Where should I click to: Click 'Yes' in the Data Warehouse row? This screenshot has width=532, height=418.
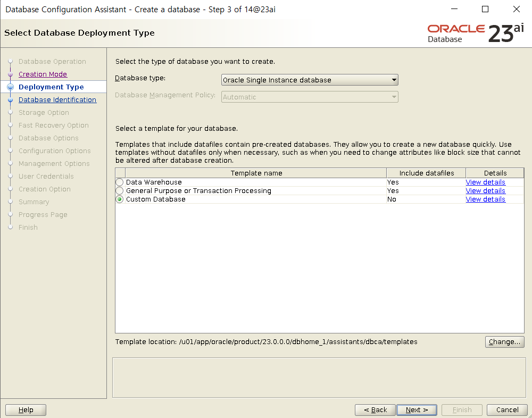393,182
